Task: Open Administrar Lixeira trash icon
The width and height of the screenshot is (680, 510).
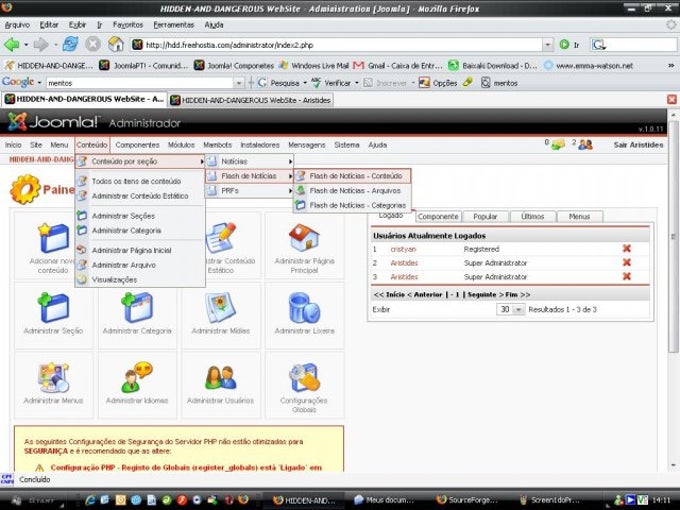Action: pos(304,307)
